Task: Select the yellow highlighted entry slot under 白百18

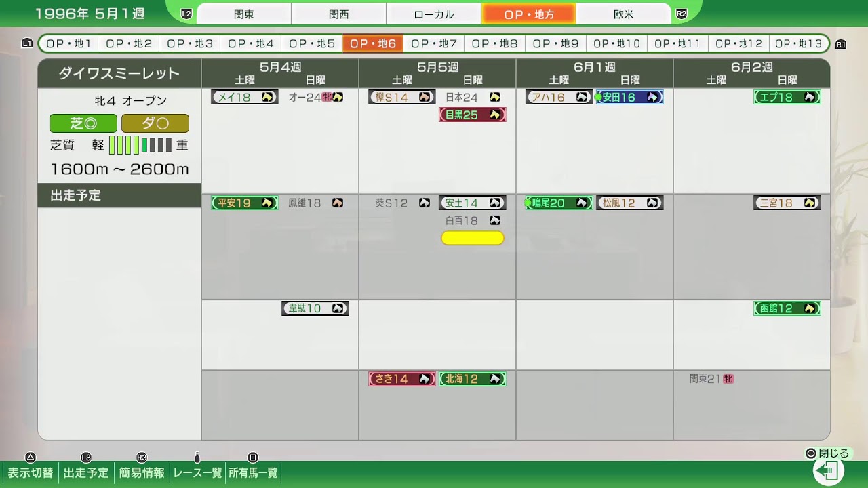Action: click(x=473, y=238)
